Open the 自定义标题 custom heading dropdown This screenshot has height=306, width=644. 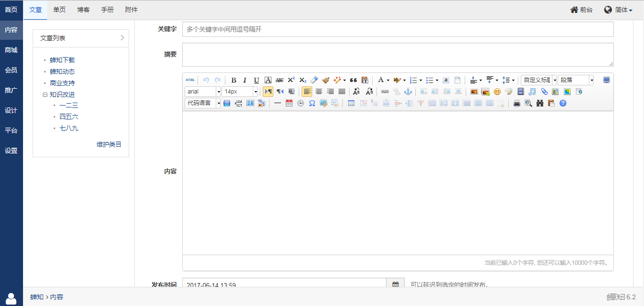pos(539,80)
